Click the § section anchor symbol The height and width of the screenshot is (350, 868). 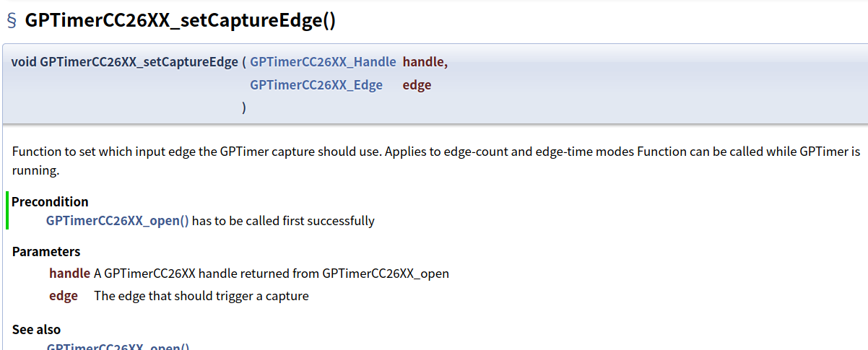click(12, 21)
